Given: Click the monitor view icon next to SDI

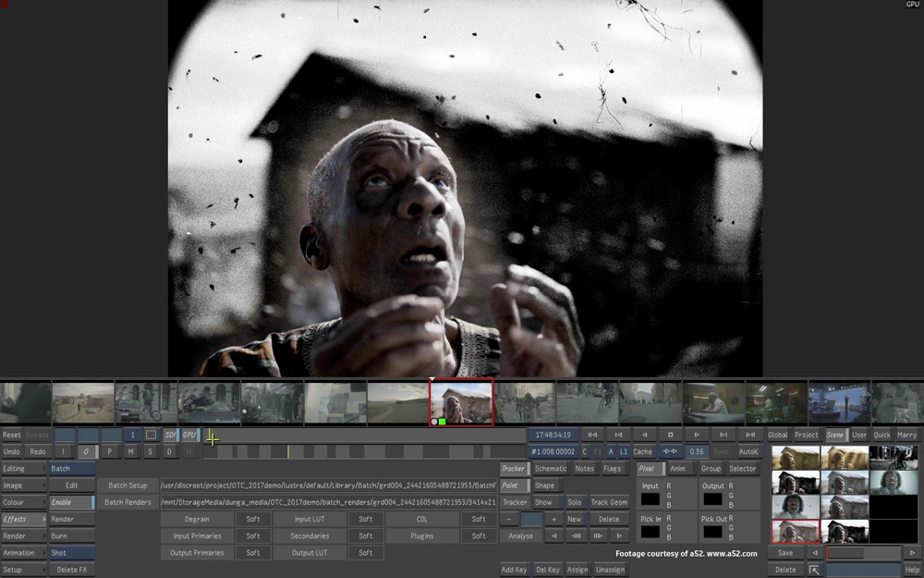Looking at the screenshot, I should pos(151,435).
